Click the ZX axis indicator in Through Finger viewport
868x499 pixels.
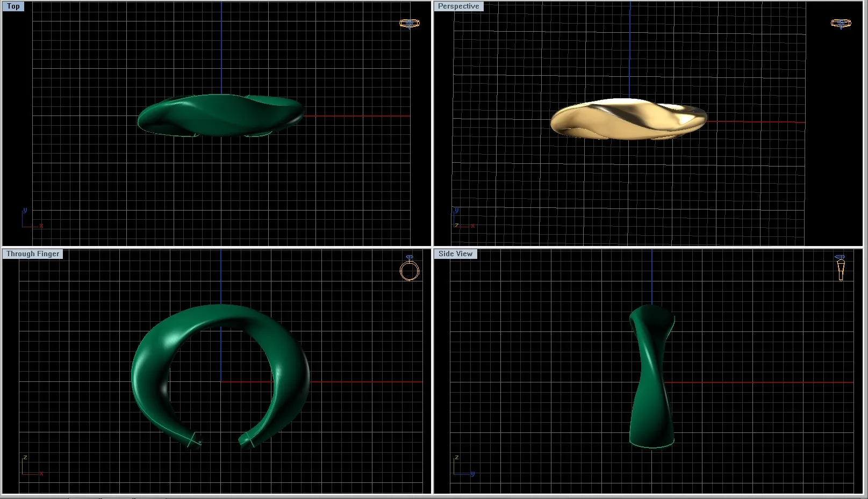pos(31,466)
